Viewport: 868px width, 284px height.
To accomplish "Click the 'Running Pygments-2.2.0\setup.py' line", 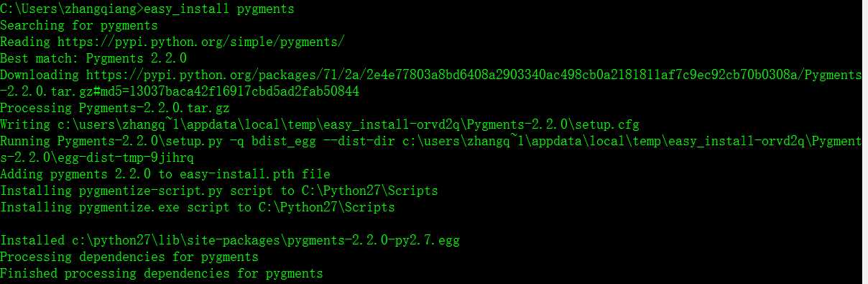I will (x=430, y=141).
